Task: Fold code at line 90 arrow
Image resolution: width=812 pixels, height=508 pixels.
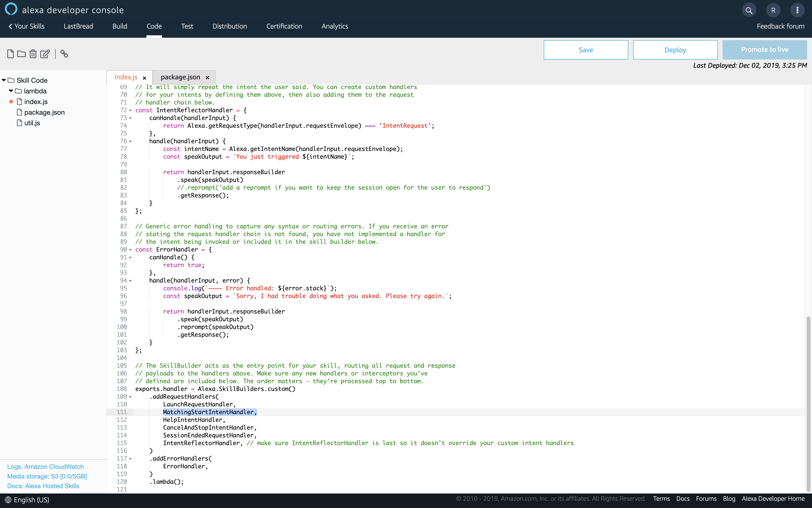Action: (130, 250)
